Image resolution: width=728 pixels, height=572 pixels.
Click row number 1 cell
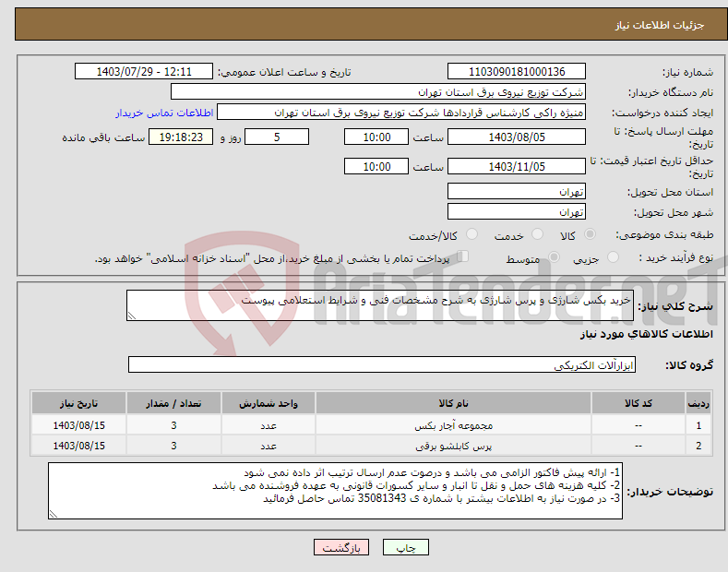coord(698,425)
